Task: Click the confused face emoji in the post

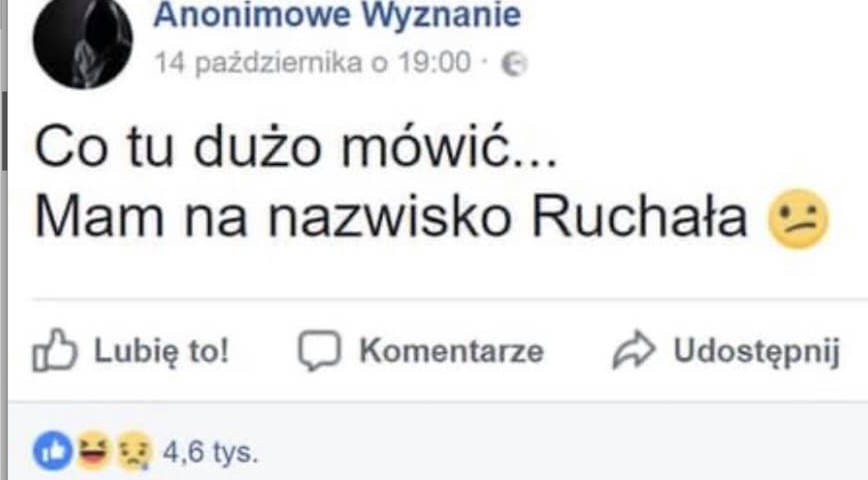Action: click(798, 219)
